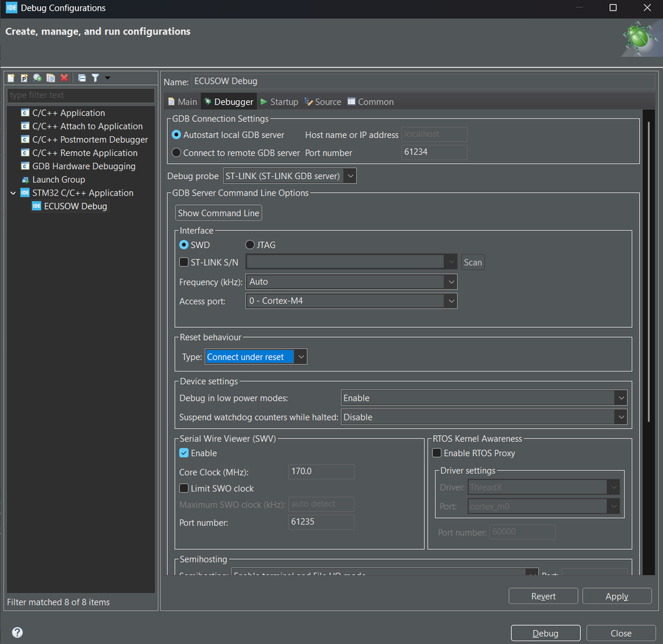Screen dimensions: 663x644
Task: Click the Common tab icon
Action: click(x=351, y=101)
